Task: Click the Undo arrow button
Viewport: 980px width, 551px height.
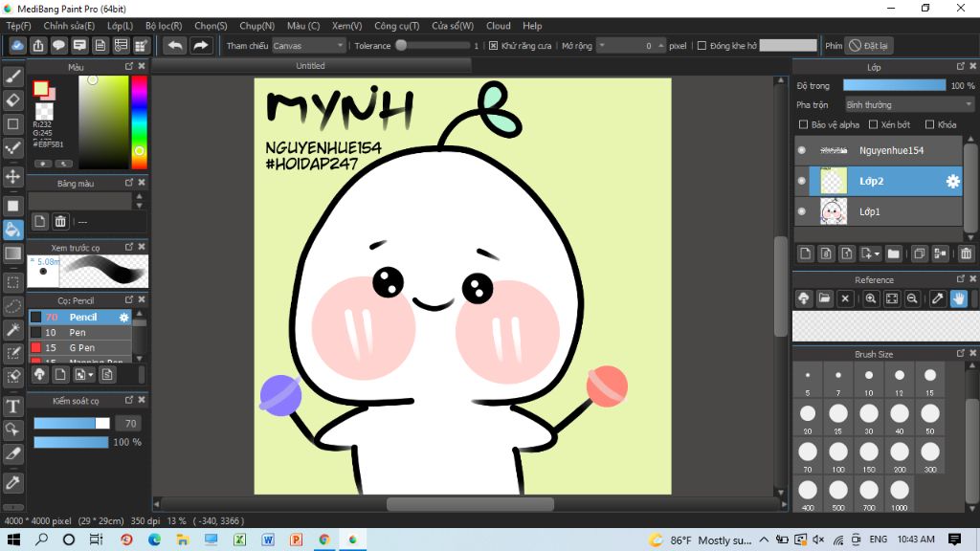Action: tap(175, 46)
